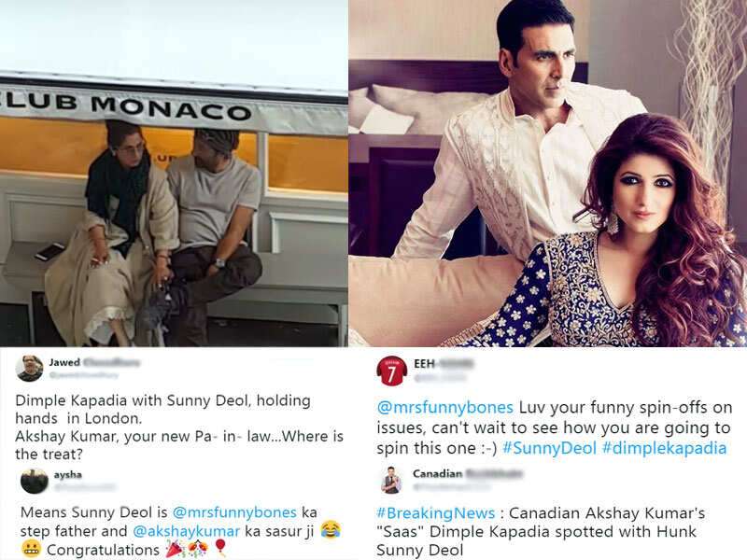Open aysha's profile picture
747x560 pixels.
click(34, 481)
